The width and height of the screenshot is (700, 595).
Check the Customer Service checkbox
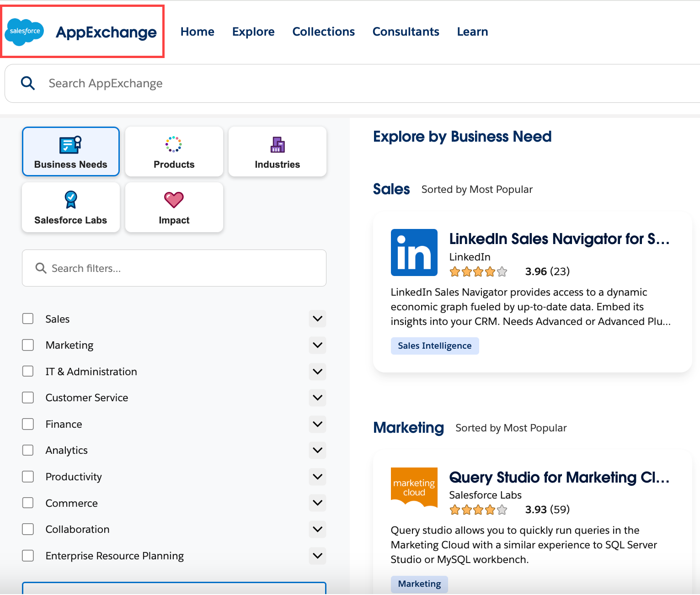click(28, 398)
